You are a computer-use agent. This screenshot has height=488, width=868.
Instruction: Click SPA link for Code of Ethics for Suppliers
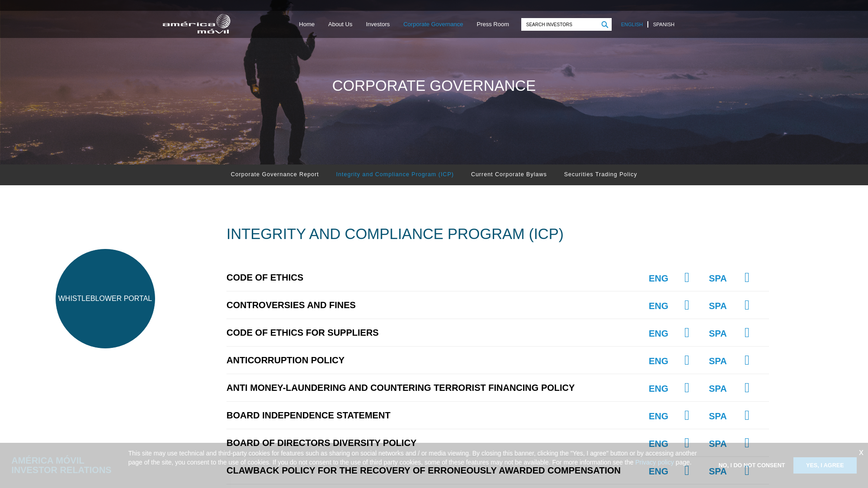(717, 333)
